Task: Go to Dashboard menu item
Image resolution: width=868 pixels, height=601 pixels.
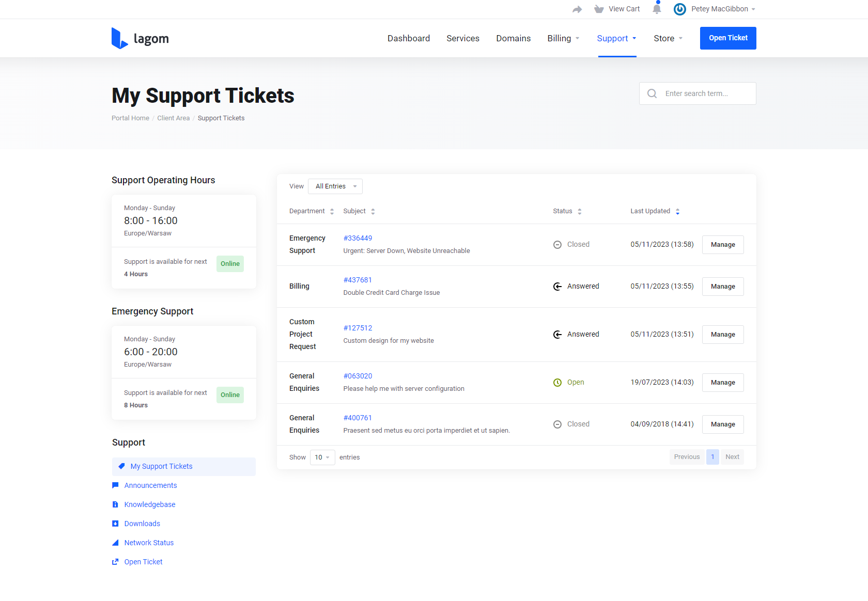Action: click(x=409, y=38)
